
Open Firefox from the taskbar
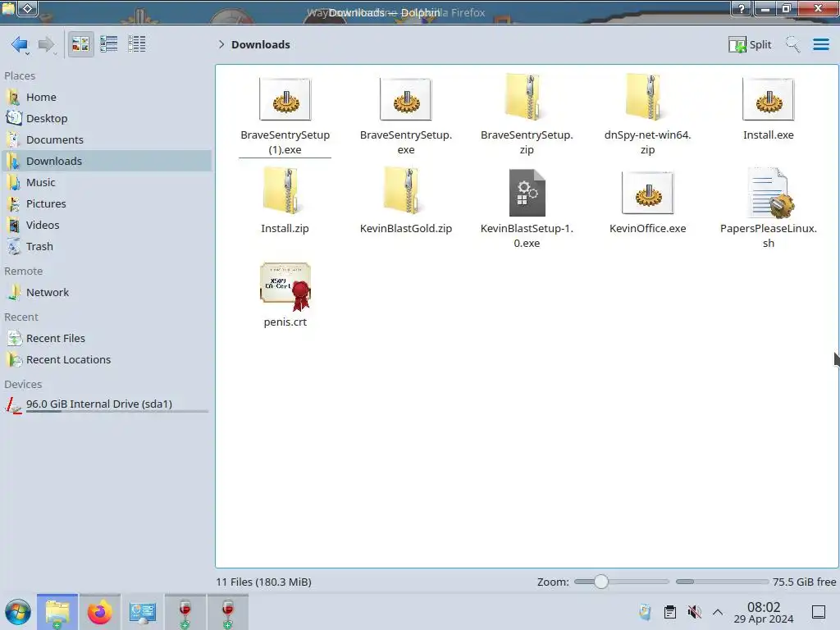coord(99,612)
